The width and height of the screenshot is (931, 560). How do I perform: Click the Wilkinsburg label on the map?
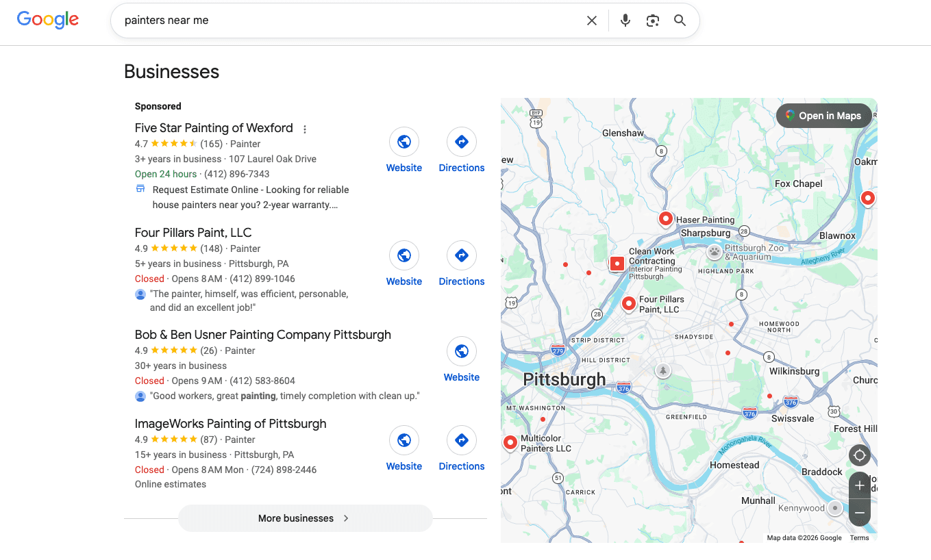[795, 371]
